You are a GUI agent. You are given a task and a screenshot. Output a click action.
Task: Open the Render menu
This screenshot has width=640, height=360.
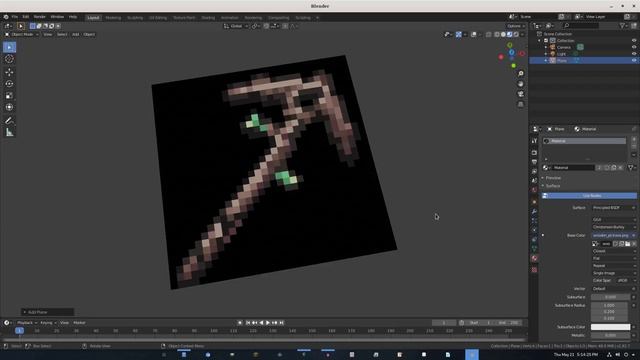pos(40,17)
